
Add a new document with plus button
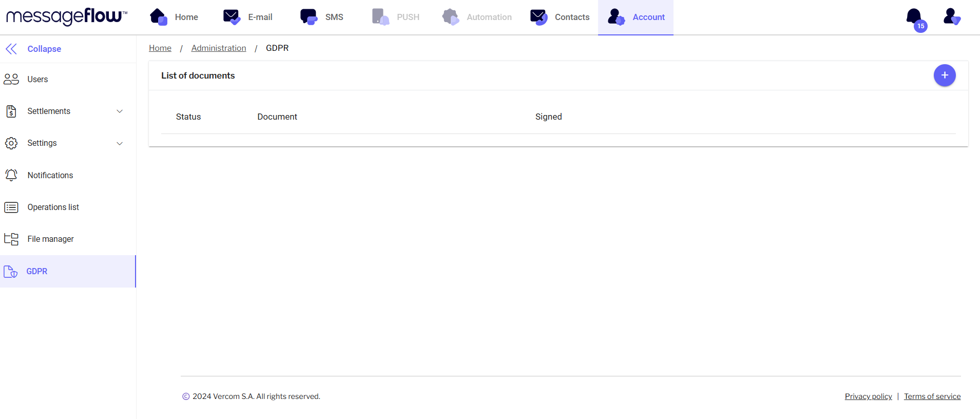point(944,75)
